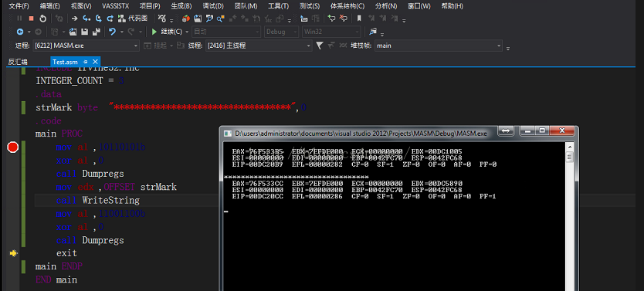Open the VASSISTX menu

click(115, 6)
